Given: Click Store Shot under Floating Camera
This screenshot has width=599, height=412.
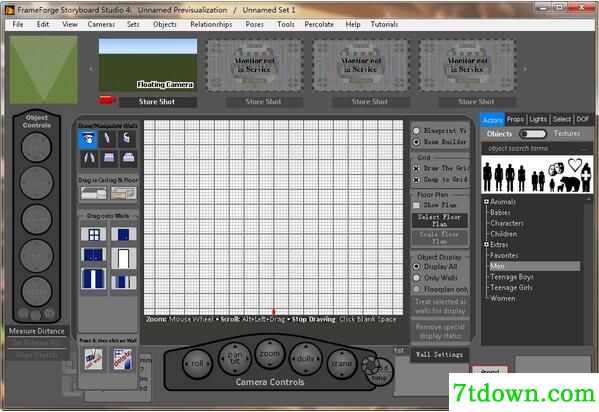Looking at the screenshot, I should point(157,102).
